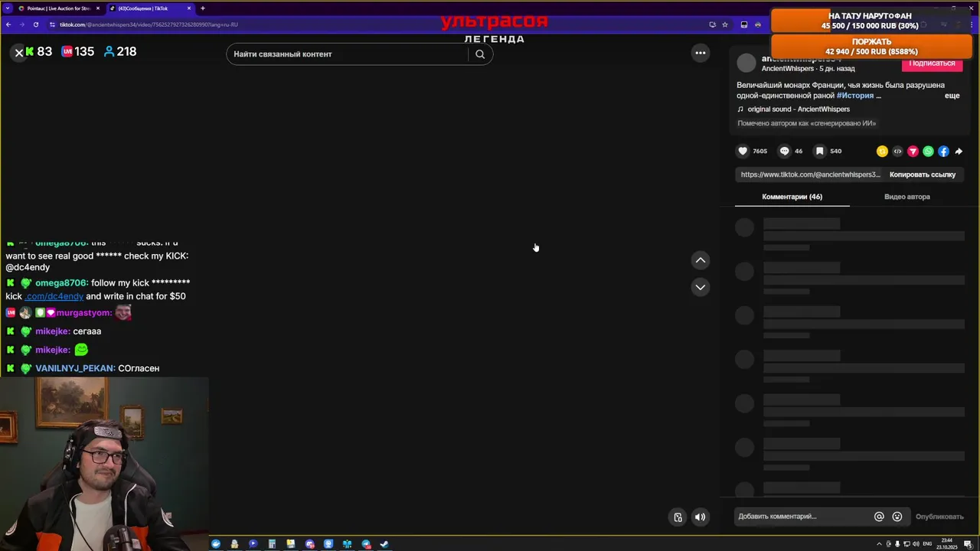Open the three-dots more options menu
Screen dimensions: 980x551
700,53
